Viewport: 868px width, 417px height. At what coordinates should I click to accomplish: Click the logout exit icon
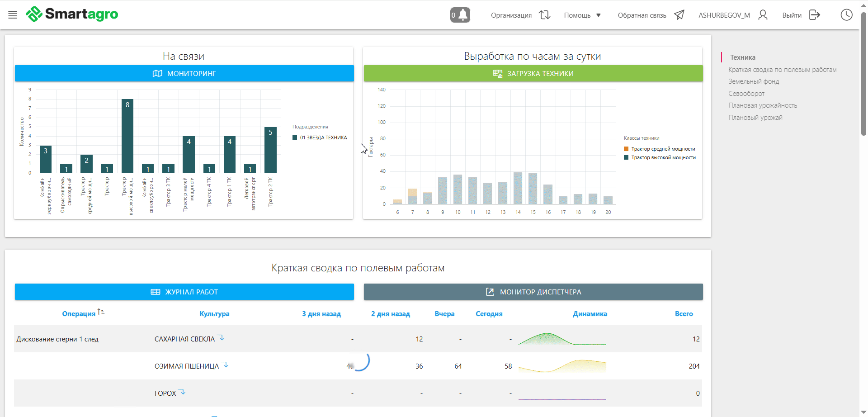[x=814, y=15]
